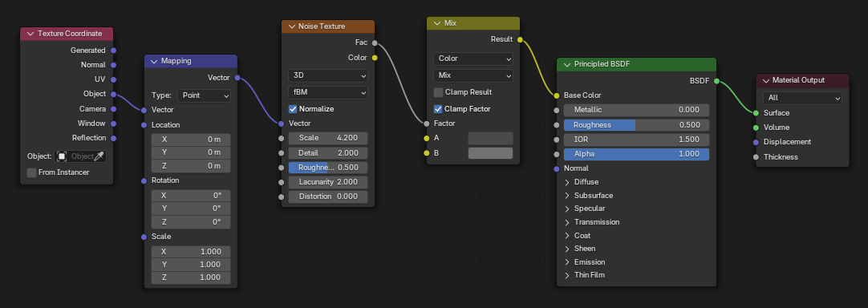Click the object icon in the Object field
The width and height of the screenshot is (868, 308).
[x=62, y=156]
